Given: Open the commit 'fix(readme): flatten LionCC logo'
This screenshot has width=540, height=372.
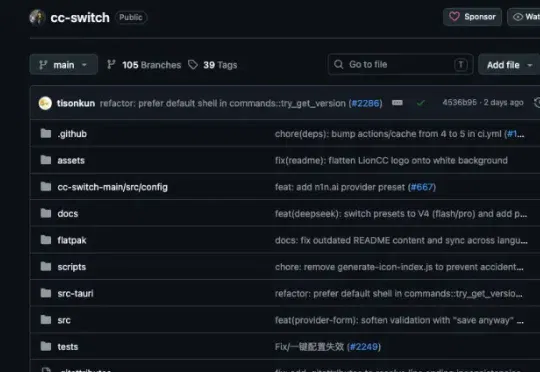Looking at the screenshot, I should click(x=391, y=161).
